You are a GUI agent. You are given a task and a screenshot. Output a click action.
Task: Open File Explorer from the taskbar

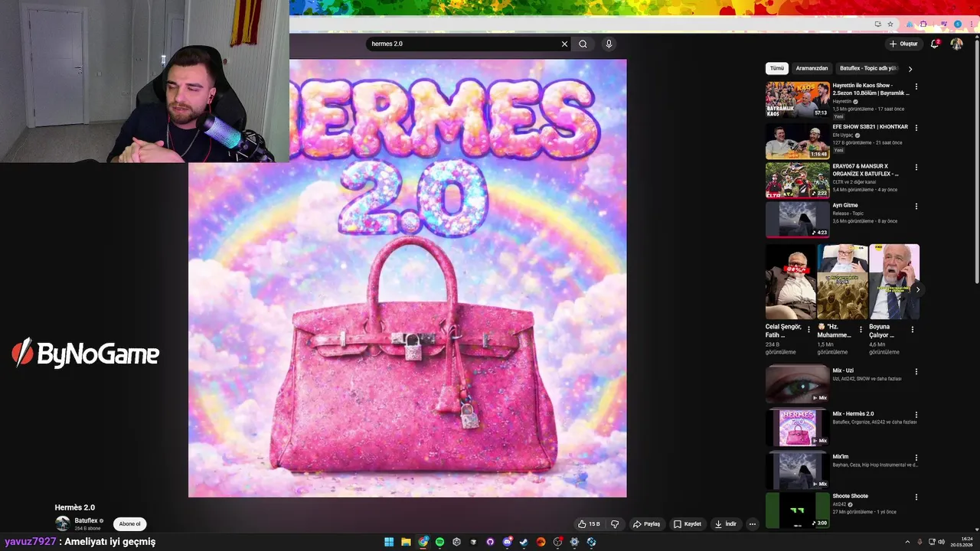click(x=406, y=542)
